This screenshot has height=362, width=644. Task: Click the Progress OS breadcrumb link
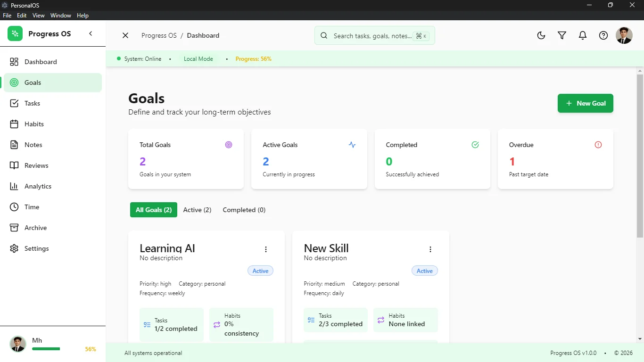pos(159,35)
